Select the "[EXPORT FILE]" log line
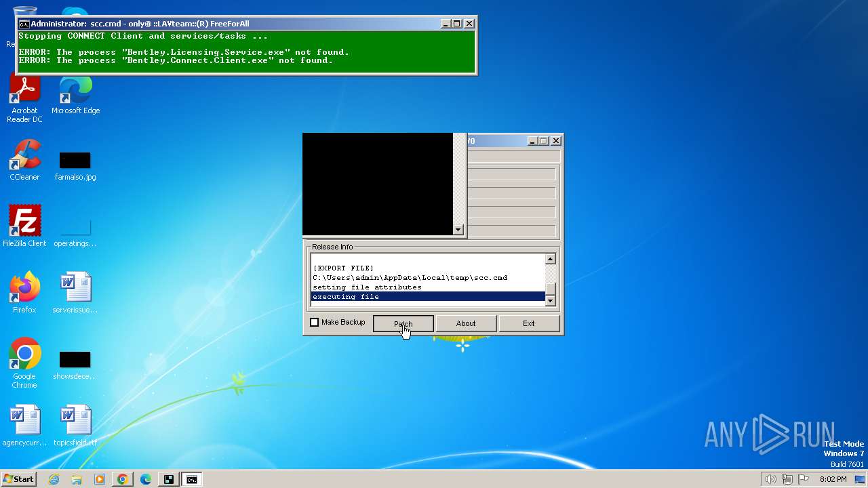Screen dimensions: 868x488 click(x=428, y=268)
